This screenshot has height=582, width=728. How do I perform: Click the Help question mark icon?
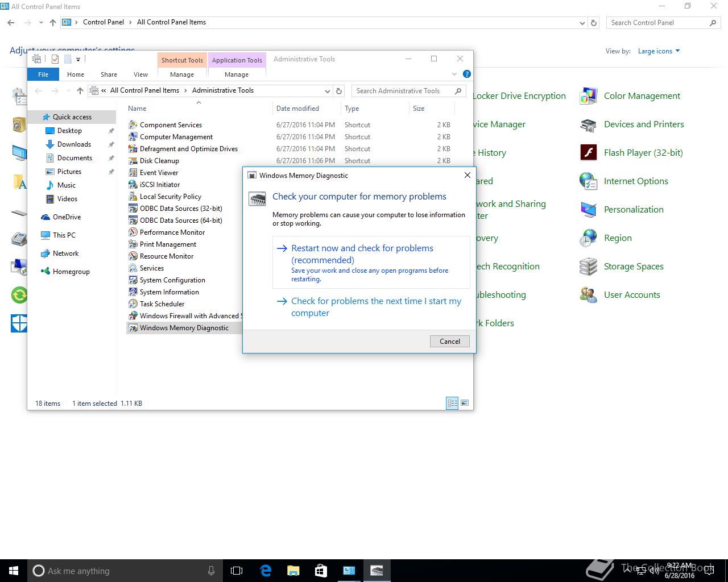(467, 74)
